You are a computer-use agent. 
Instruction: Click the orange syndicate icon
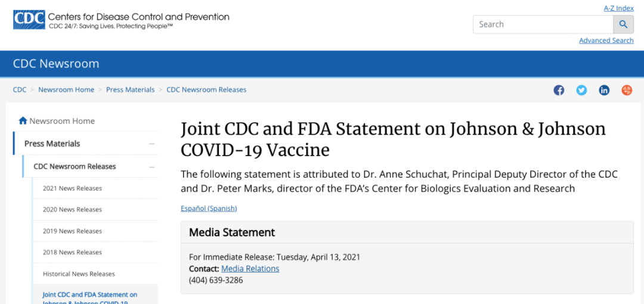pyautogui.click(x=627, y=91)
